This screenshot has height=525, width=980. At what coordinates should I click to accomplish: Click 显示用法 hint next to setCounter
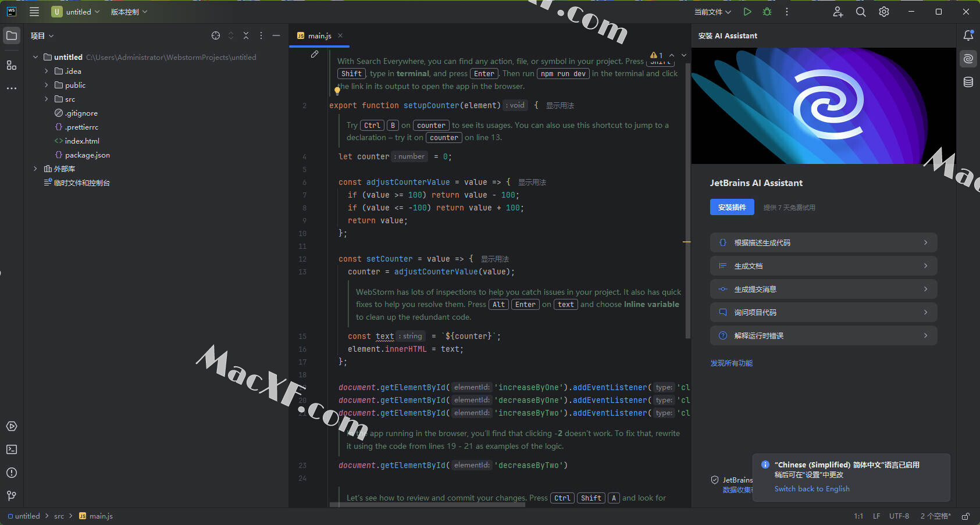click(x=495, y=259)
